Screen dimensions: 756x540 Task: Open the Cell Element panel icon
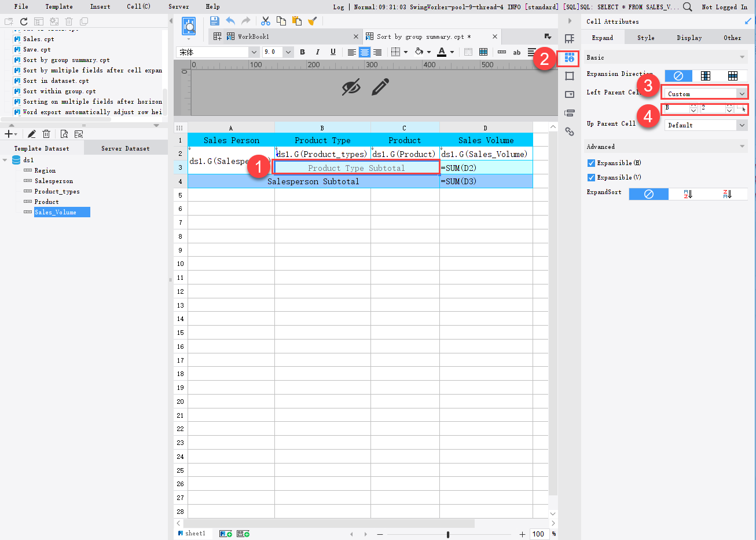tap(570, 39)
